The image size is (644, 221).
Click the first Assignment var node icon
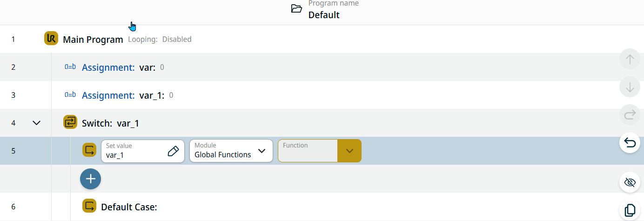(70, 67)
